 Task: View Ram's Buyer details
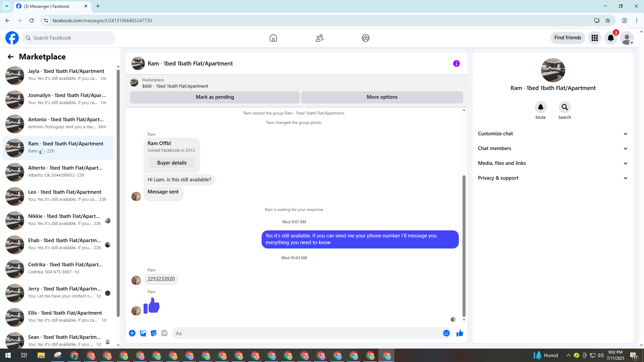coord(172,163)
